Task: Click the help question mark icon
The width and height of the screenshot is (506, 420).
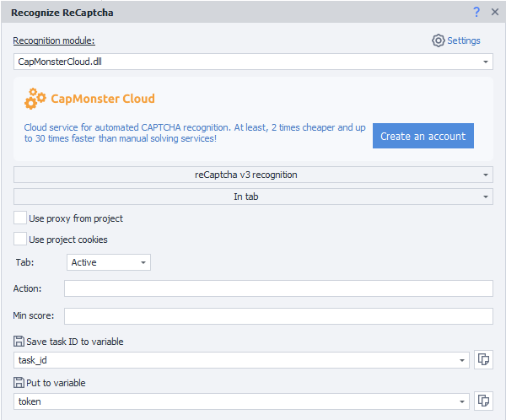Action: 476,12
